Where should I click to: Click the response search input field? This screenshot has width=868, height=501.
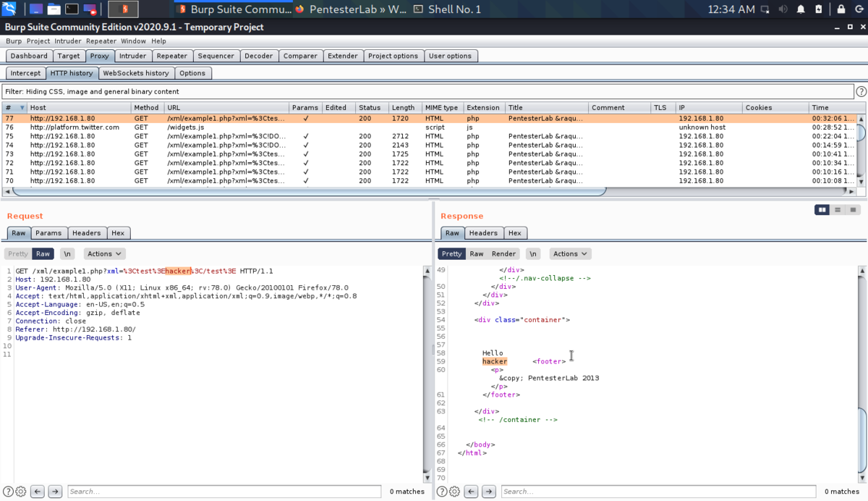click(658, 492)
